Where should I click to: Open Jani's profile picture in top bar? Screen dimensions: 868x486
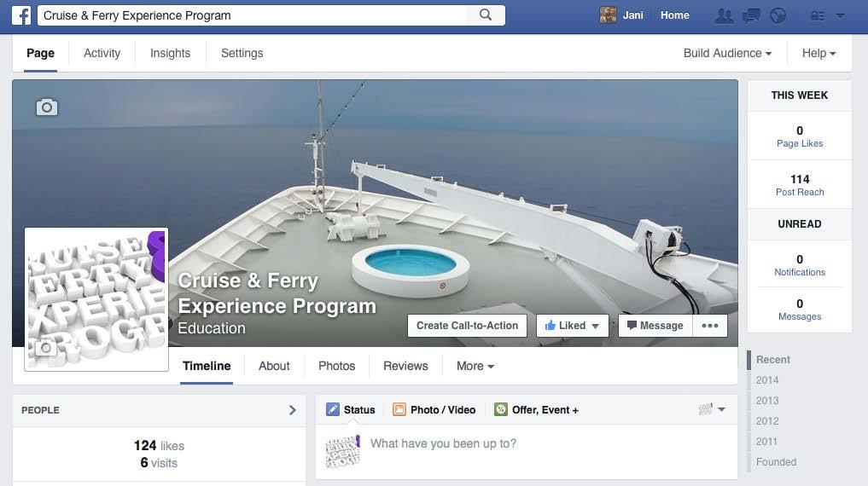608,15
